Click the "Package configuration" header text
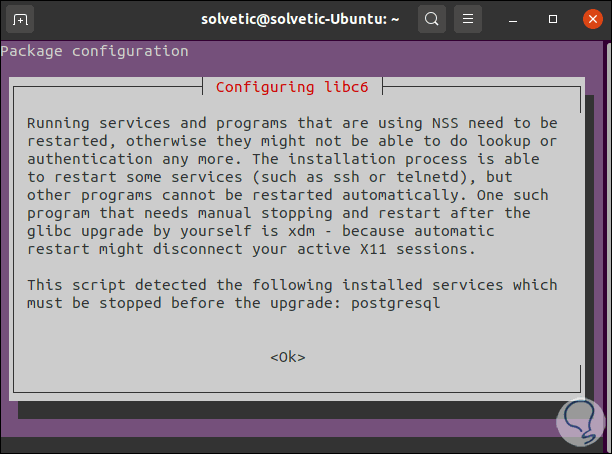Viewport: 612px width, 454px height. 95,51
